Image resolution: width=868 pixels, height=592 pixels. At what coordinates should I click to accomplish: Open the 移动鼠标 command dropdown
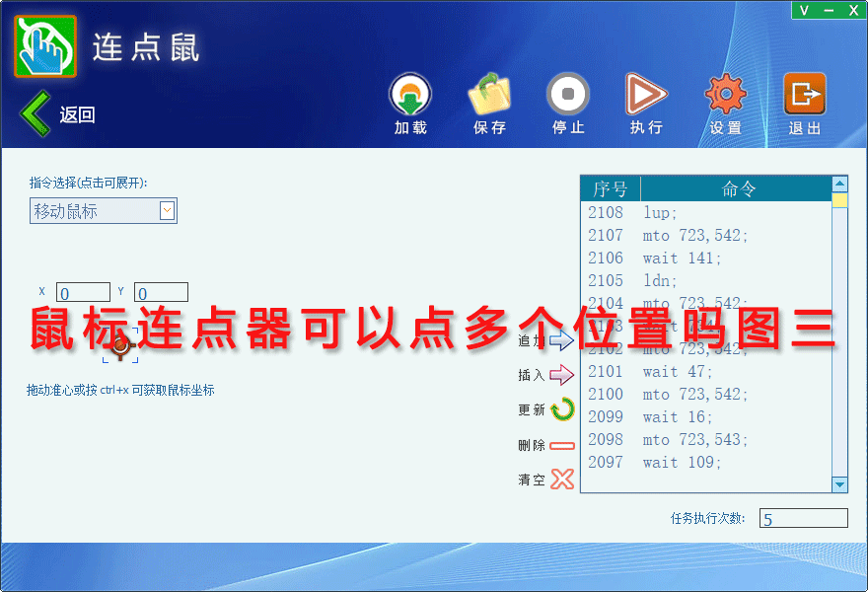[104, 211]
